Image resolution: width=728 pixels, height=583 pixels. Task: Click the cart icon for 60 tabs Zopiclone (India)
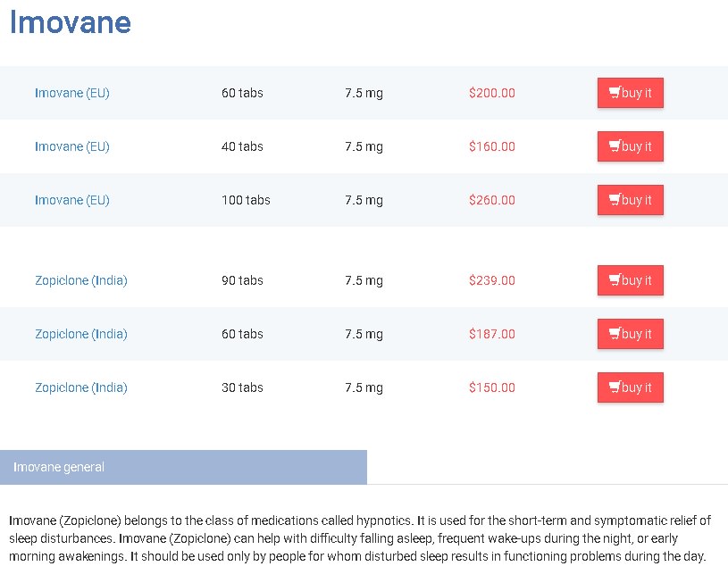[x=615, y=334]
